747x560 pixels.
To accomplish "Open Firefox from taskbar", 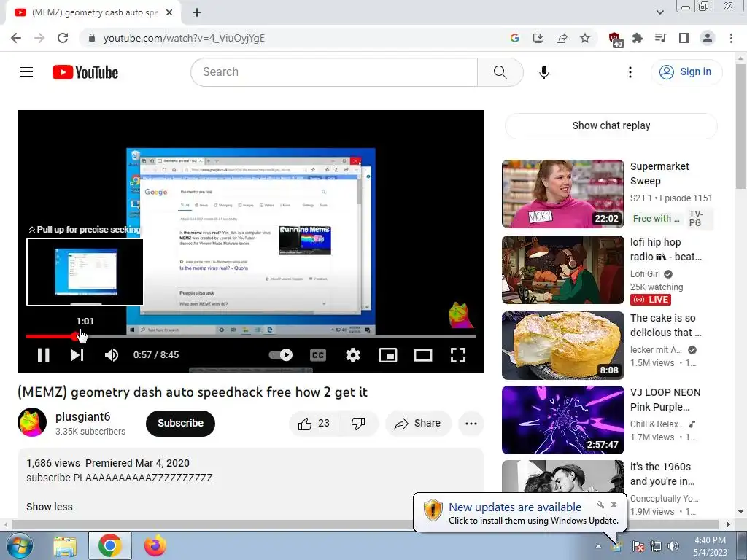I will (155, 545).
